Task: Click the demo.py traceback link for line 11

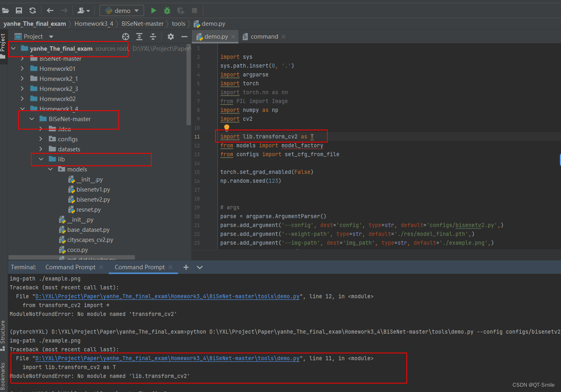Action: pos(168,358)
